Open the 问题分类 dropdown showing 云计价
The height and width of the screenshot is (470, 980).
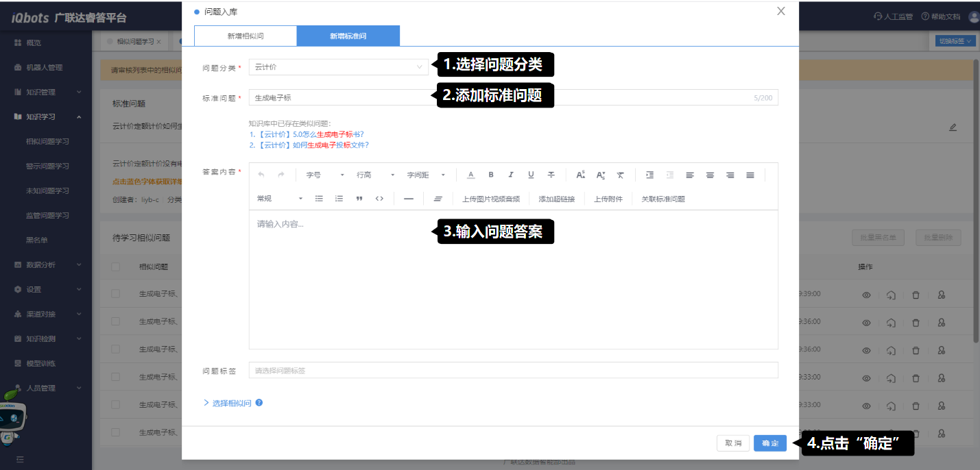[x=338, y=67]
